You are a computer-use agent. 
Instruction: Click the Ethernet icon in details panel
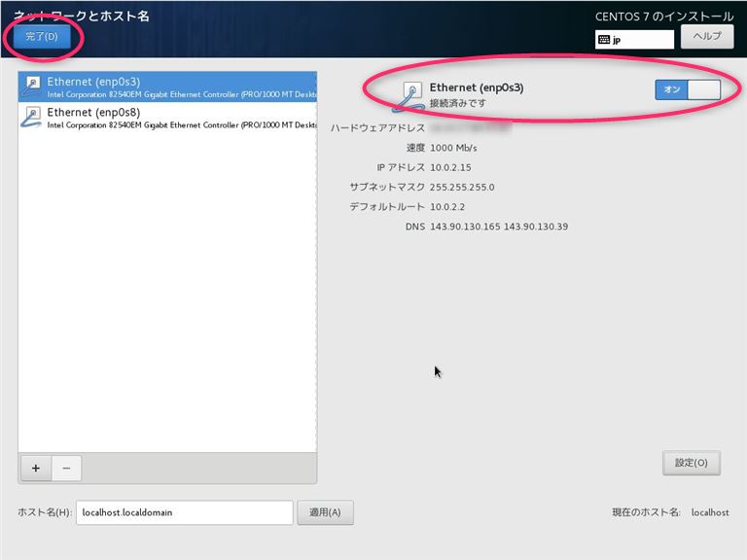click(409, 96)
